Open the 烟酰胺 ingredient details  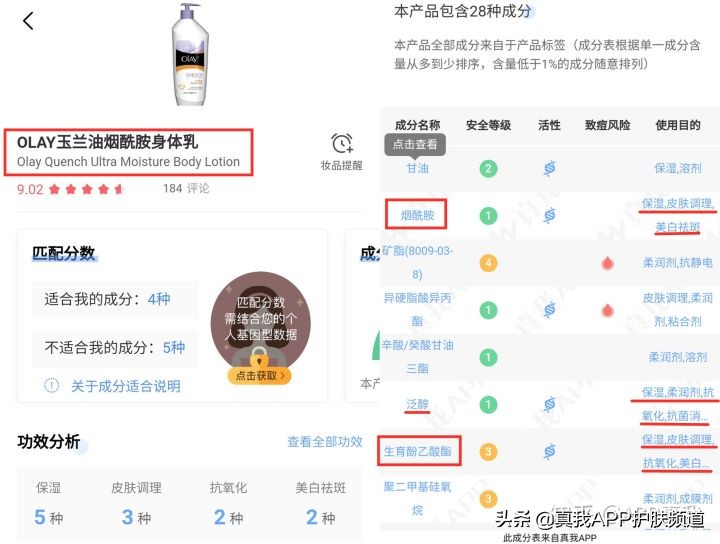point(416,215)
